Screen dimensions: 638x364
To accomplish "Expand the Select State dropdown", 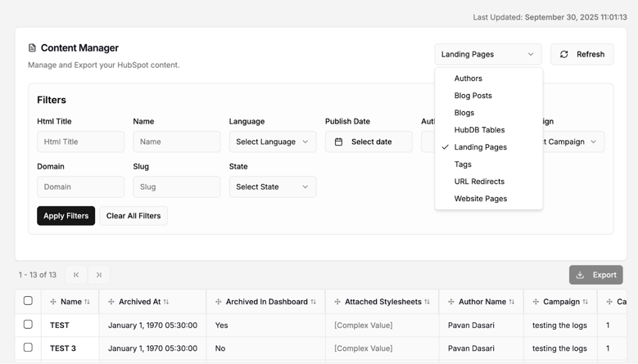I will 272,186.
